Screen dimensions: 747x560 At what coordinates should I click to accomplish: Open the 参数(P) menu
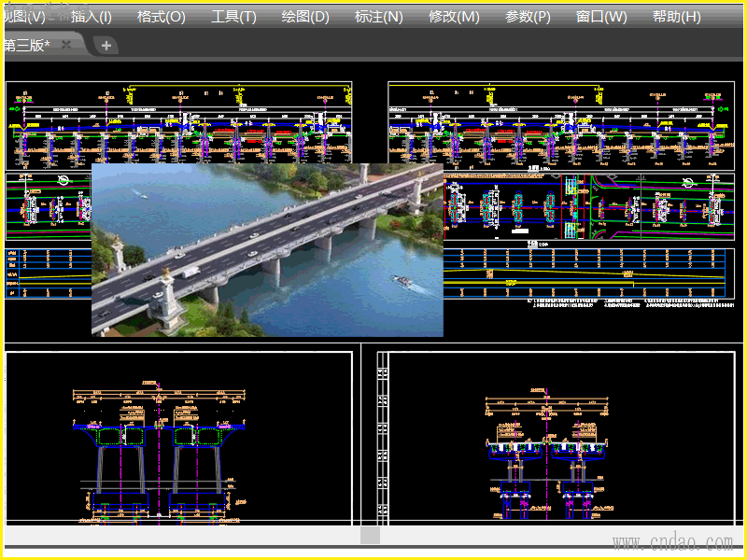tap(528, 17)
